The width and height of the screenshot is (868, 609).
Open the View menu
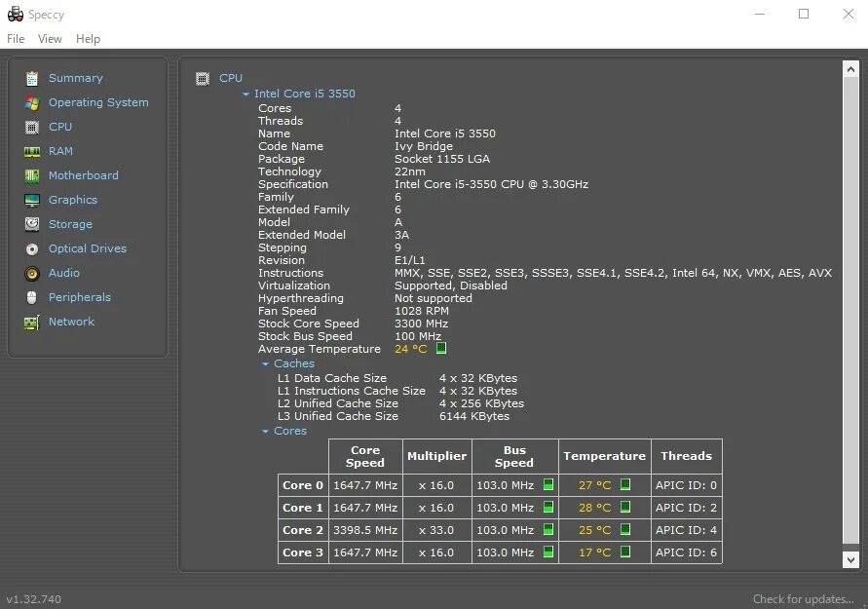coord(50,39)
